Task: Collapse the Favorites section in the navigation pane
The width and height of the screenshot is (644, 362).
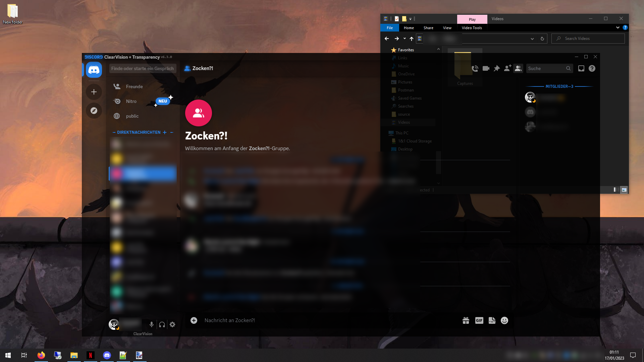Action: [439, 49]
